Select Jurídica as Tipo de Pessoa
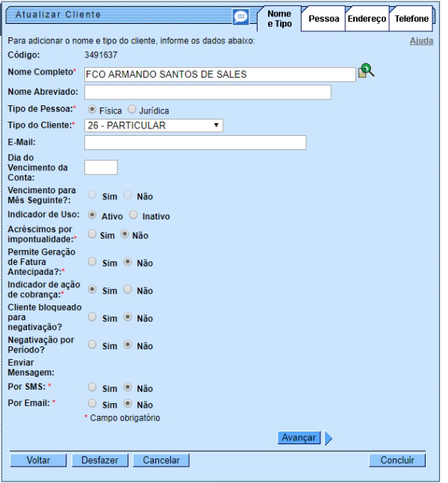 point(132,109)
